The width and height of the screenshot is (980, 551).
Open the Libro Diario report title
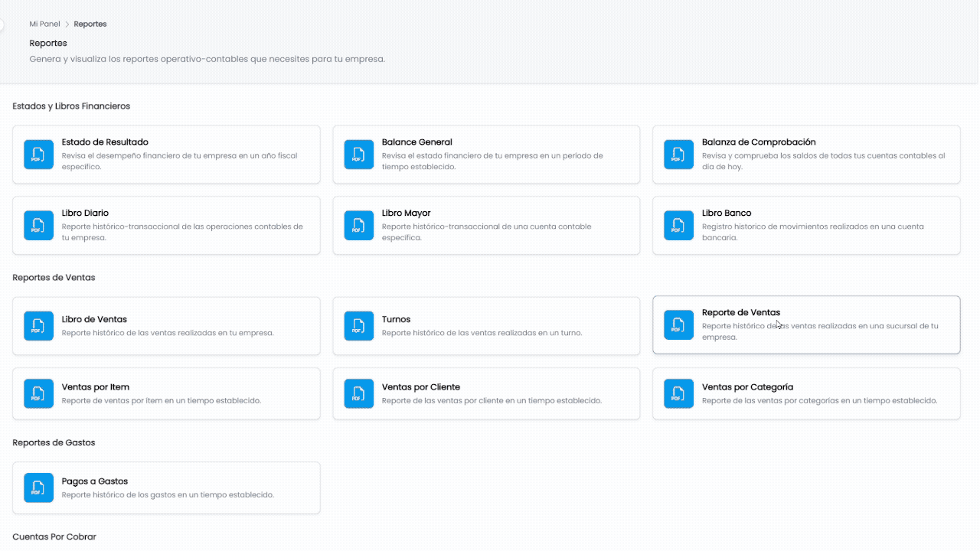[85, 214]
